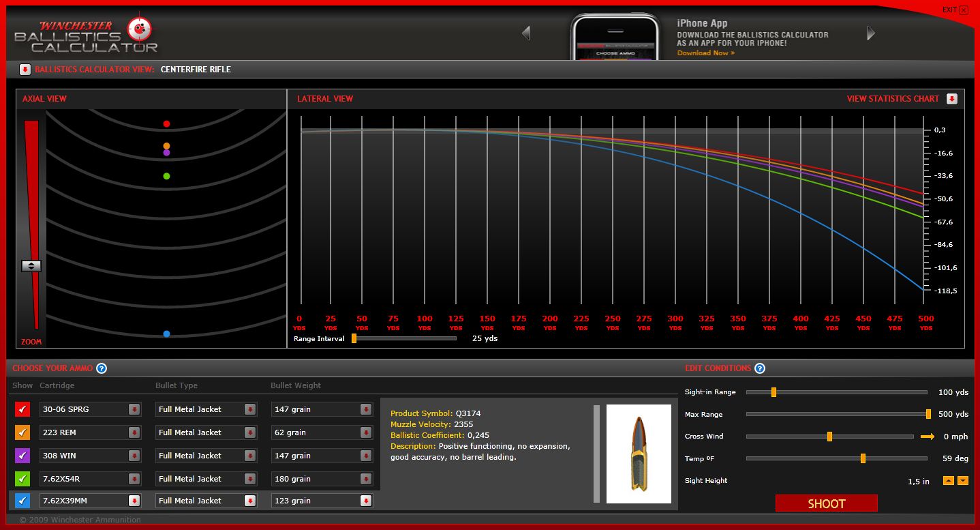Open bullet type dropdown for 223 REM row
This screenshot has height=530, width=980.
tap(250, 432)
